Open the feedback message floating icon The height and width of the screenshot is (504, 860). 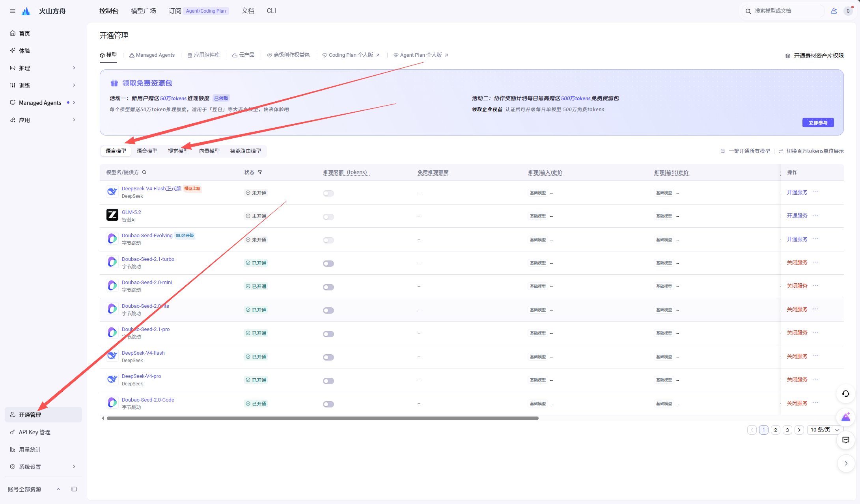tap(846, 440)
